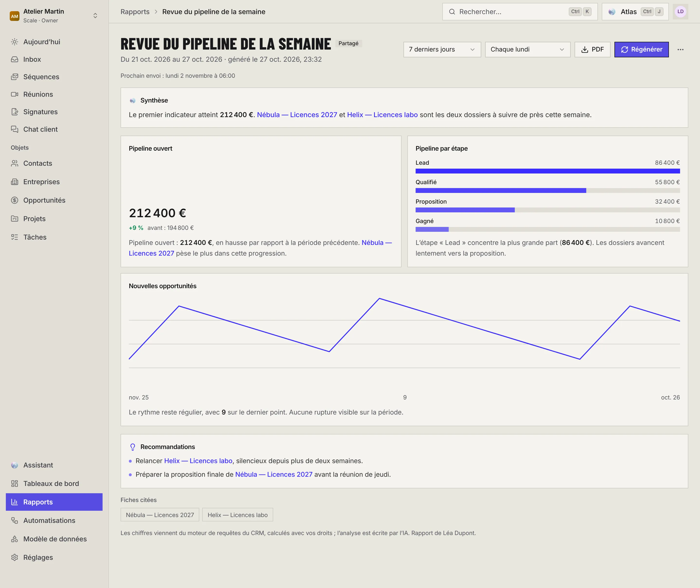Click the Tâches checklist icon

[x=14, y=237]
